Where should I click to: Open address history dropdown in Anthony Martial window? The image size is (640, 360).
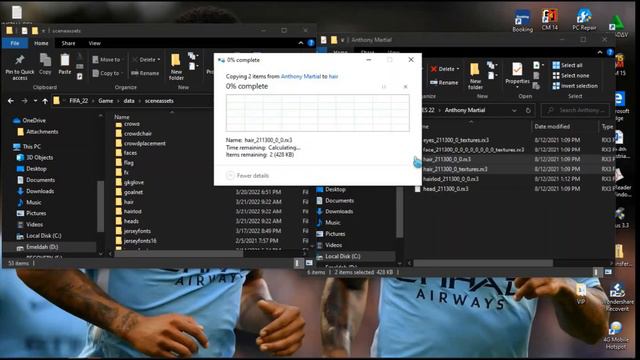click(x=514, y=110)
